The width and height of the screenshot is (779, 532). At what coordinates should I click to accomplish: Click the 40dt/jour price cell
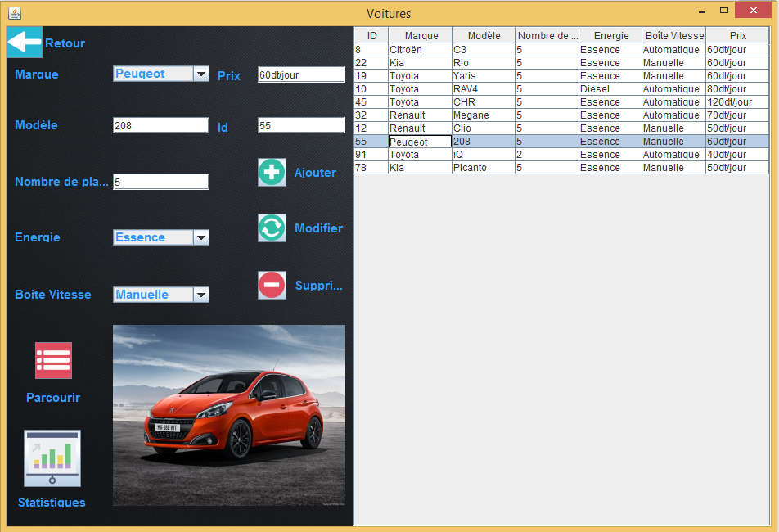point(737,155)
